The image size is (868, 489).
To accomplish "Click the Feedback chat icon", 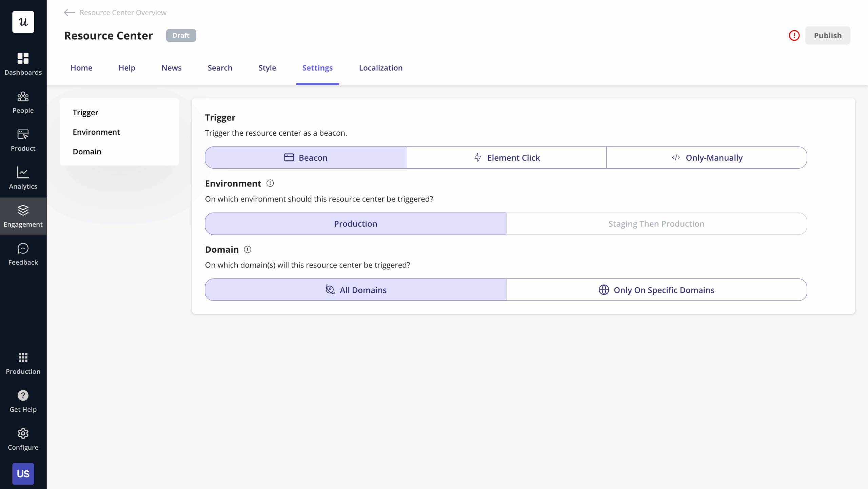I will point(23,249).
